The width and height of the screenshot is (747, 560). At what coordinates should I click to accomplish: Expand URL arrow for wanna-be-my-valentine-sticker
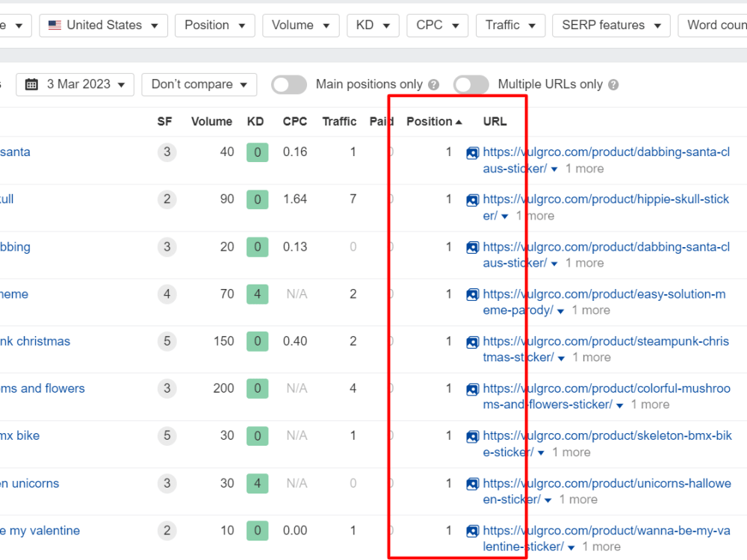click(x=571, y=547)
